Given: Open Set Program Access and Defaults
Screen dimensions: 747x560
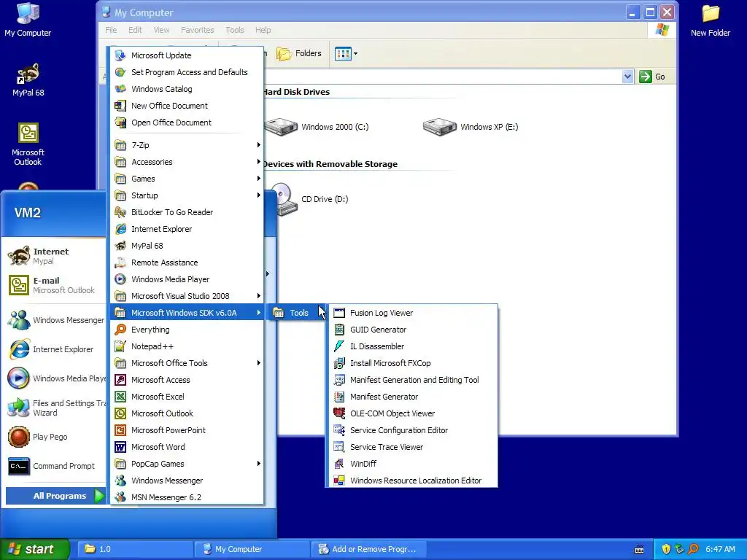Looking at the screenshot, I should tap(187, 72).
